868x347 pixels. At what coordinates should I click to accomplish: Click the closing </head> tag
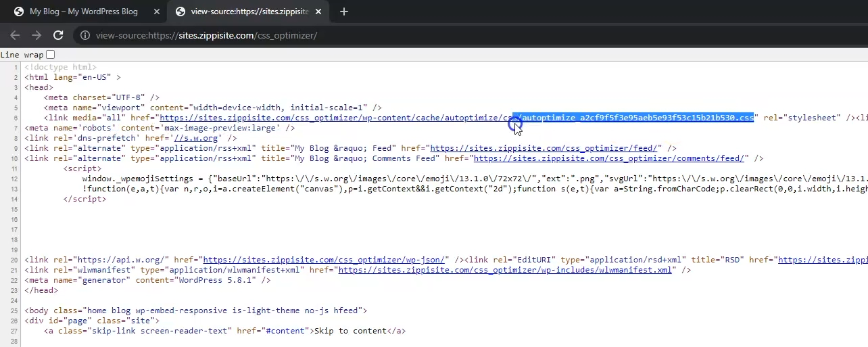[x=41, y=290]
